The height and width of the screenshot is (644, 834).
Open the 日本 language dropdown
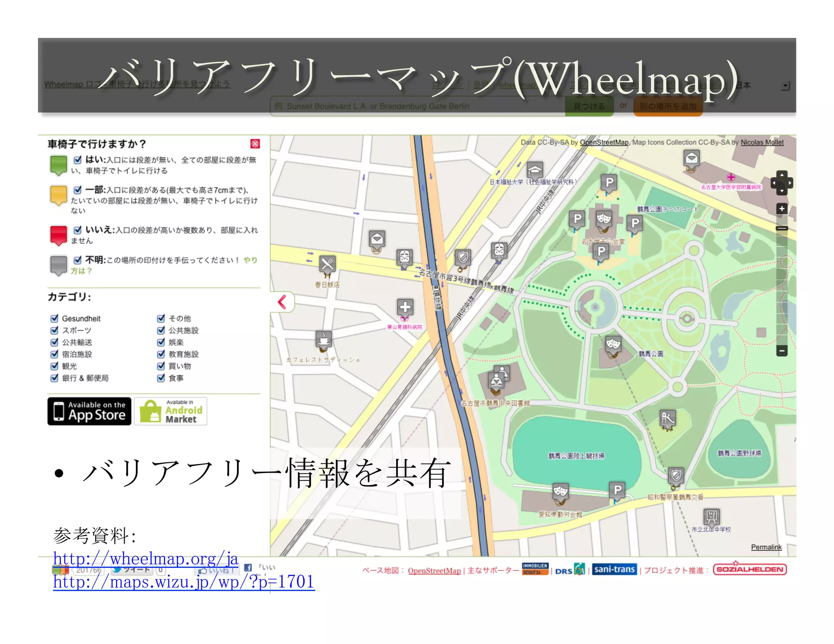[762, 85]
